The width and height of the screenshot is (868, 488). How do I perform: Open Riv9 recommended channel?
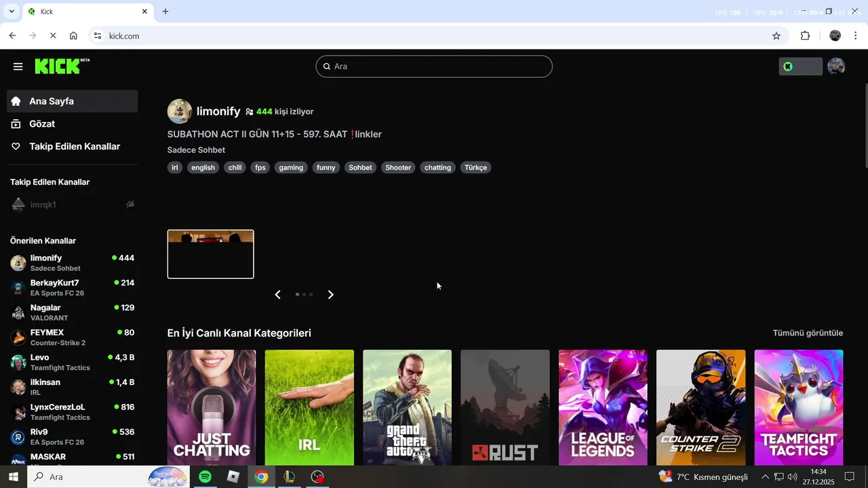coord(72,436)
